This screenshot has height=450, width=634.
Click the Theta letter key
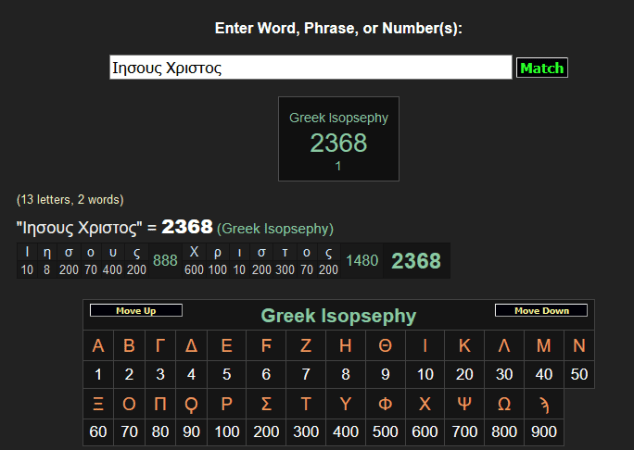pyautogui.click(x=385, y=346)
